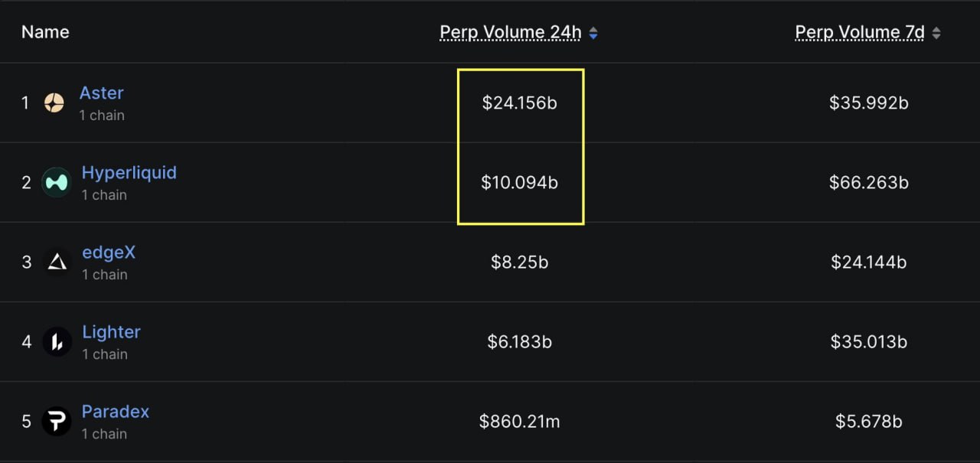This screenshot has width=980, height=463.
Task: Click the Lighter protocol logo icon
Action: (x=57, y=342)
